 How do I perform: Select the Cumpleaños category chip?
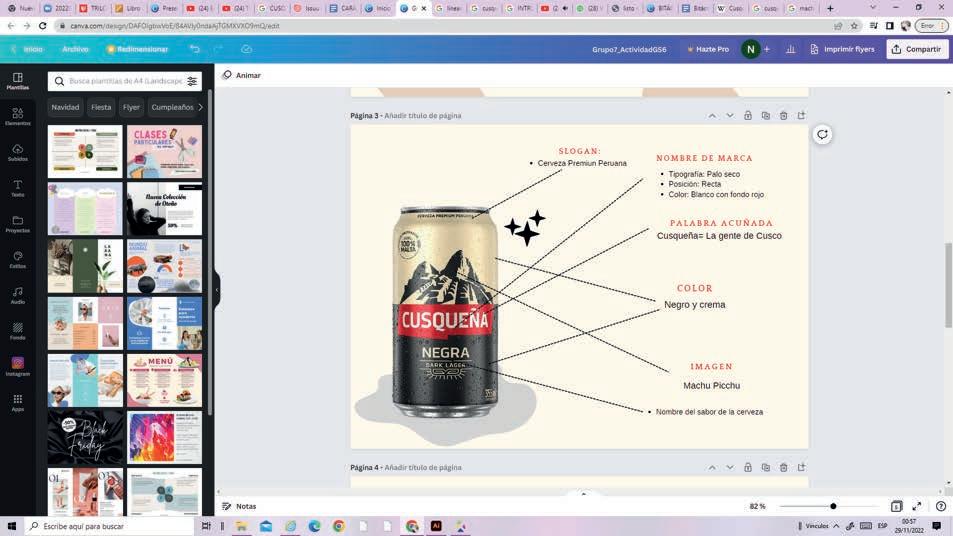(172, 107)
